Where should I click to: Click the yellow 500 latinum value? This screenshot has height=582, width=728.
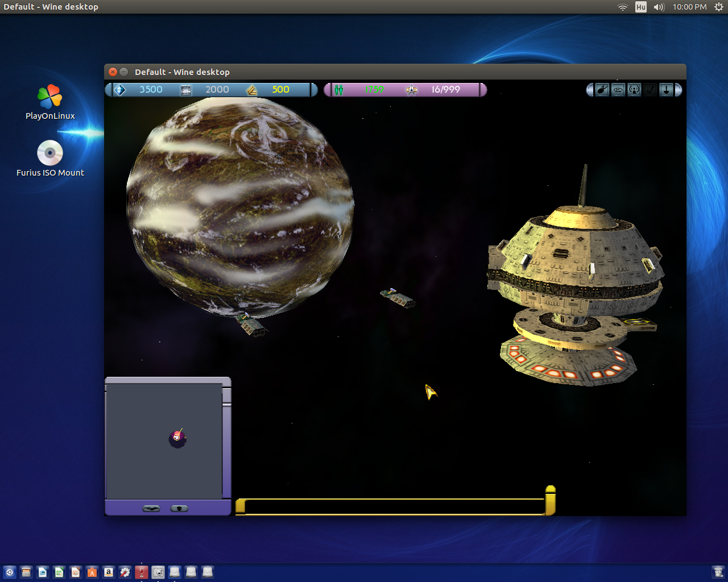click(x=280, y=90)
